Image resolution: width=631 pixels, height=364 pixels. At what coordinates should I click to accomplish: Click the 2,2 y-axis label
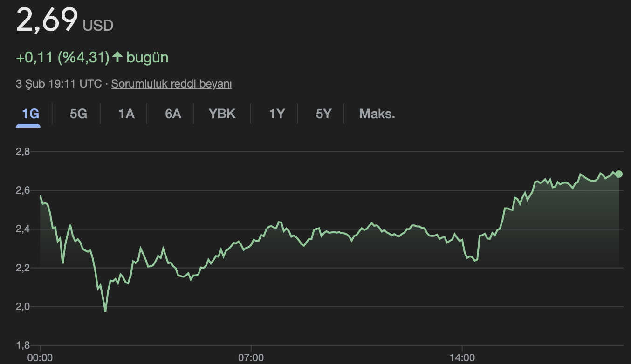pyautogui.click(x=23, y=268)
